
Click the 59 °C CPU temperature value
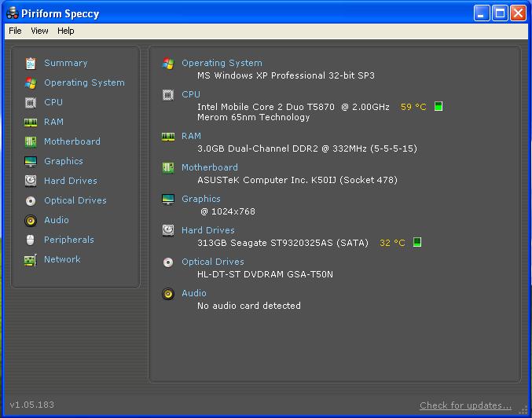coord(413,107)
